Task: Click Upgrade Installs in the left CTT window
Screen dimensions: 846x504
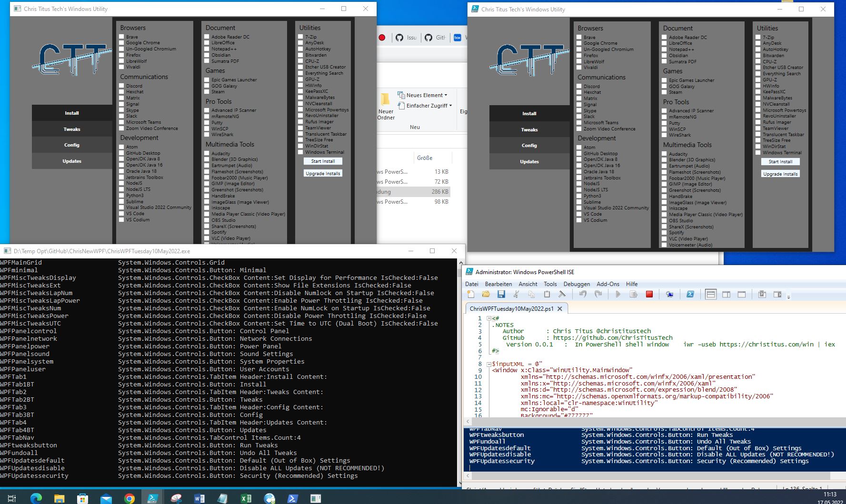Action: tap(323, 174)
